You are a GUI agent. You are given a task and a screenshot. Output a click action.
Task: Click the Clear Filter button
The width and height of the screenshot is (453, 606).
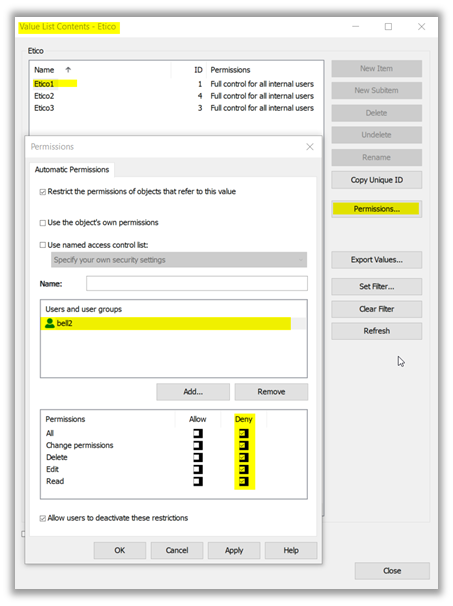click(x=376, y=309)
